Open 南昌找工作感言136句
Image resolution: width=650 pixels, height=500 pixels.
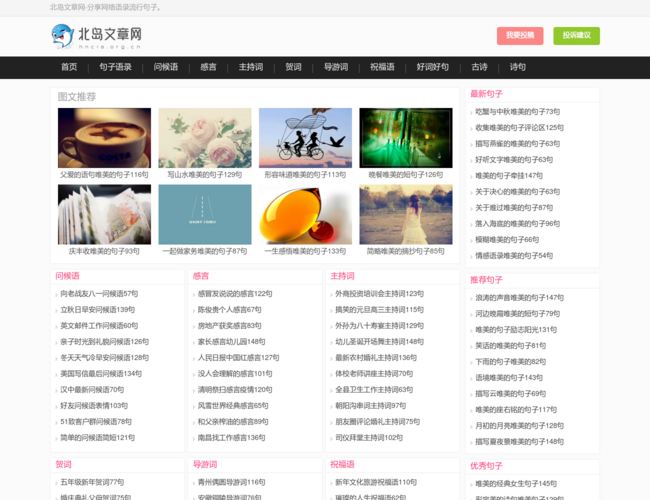pos(231,437)
